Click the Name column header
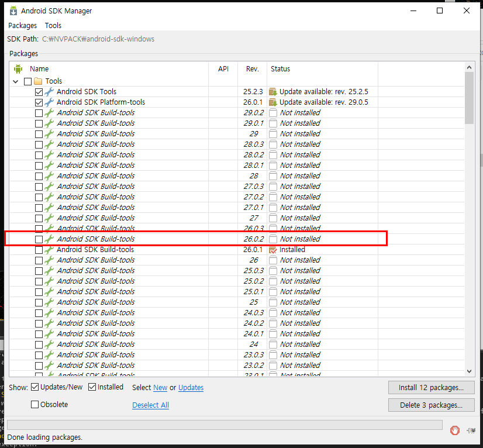Screen dimensions: 483x448 39,68
